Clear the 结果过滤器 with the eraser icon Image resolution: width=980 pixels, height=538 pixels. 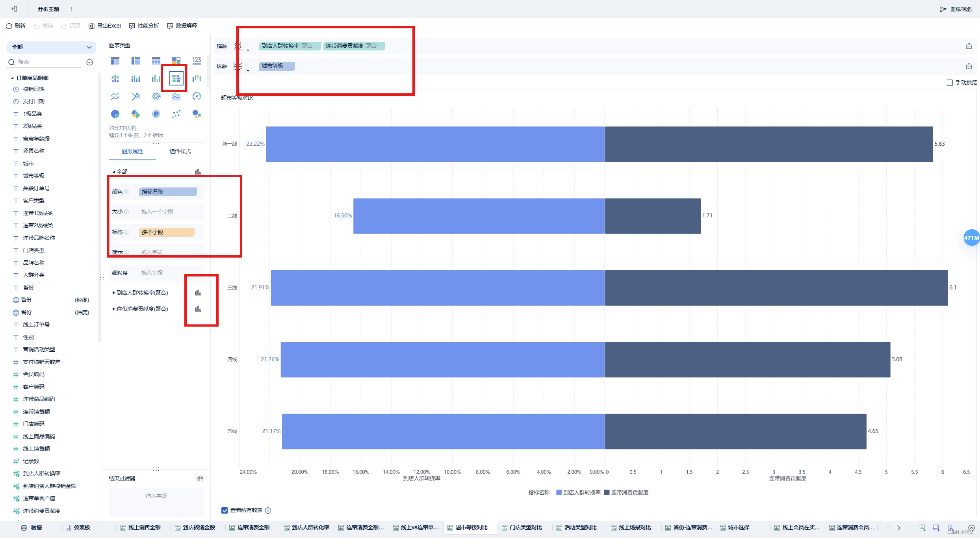pyautogui.click(x=200, y=479)
